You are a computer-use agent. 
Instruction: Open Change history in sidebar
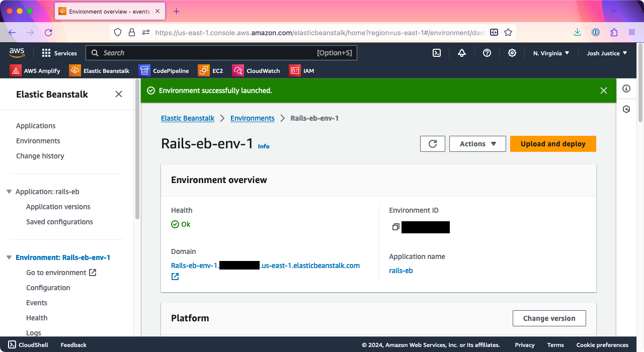tap(40, 156)
